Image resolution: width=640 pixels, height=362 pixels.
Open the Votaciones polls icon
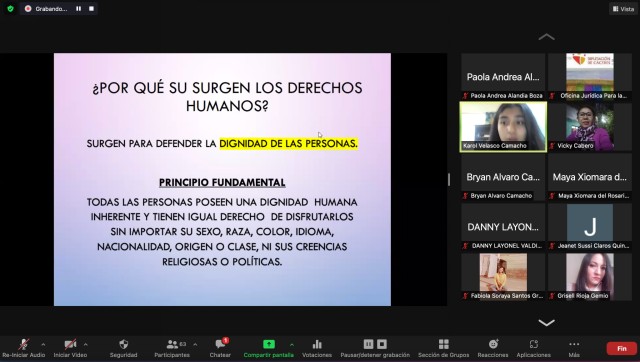coord(317,344)
